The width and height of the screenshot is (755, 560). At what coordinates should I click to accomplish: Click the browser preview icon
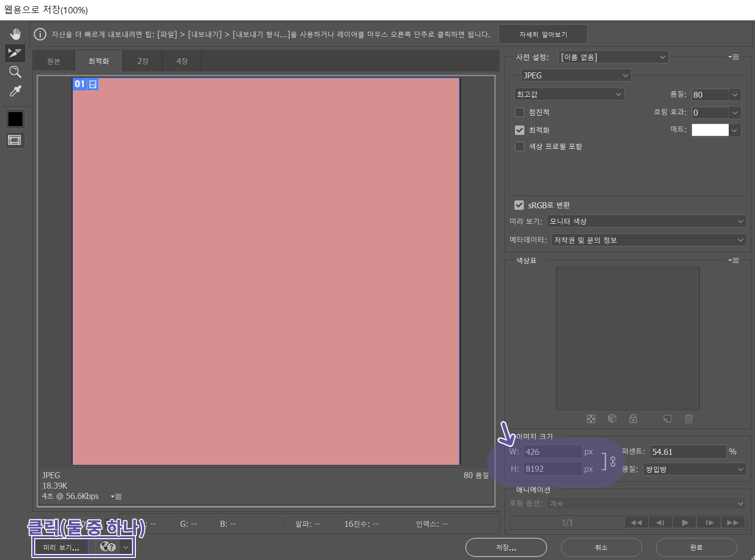click(108, 547)
